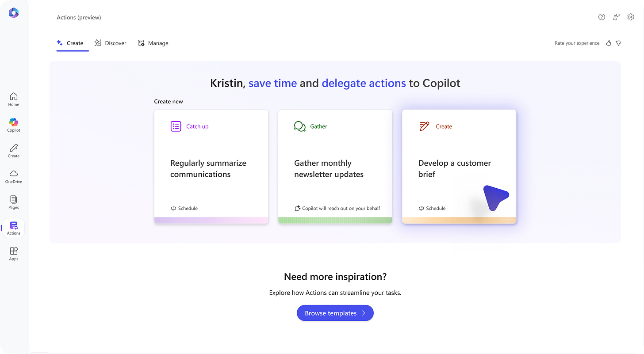Open the help question mark icon

[x=602, y=17]
